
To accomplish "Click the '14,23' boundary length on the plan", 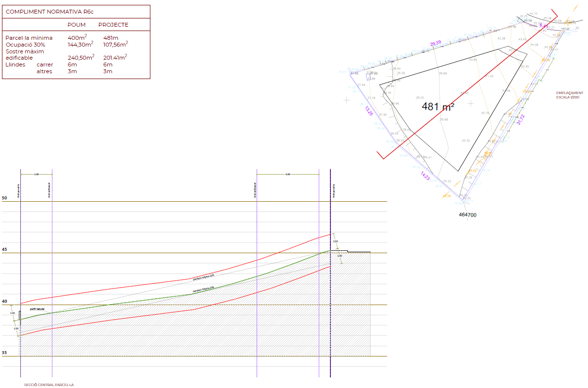I will click(x=425, y=175).
